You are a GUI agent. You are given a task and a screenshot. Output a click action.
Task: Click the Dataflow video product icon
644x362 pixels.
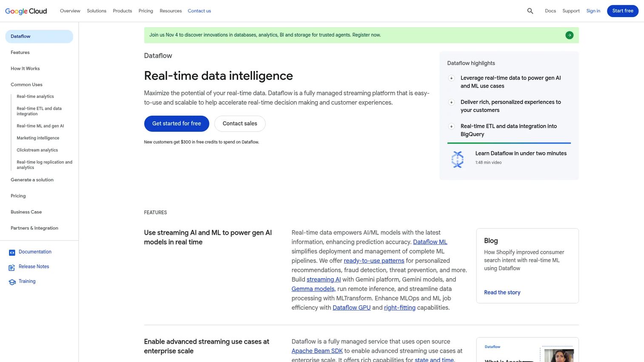(x=457, y=160)
